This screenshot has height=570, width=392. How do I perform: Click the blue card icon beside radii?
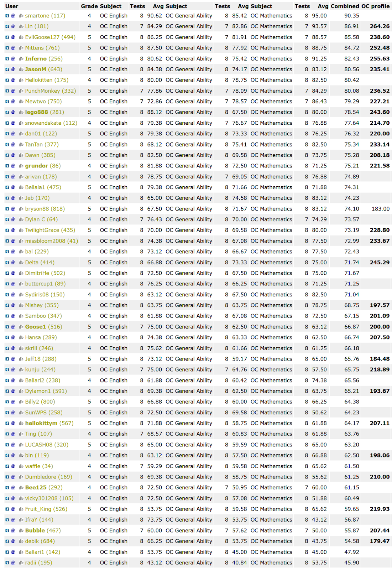pos(7,563)
